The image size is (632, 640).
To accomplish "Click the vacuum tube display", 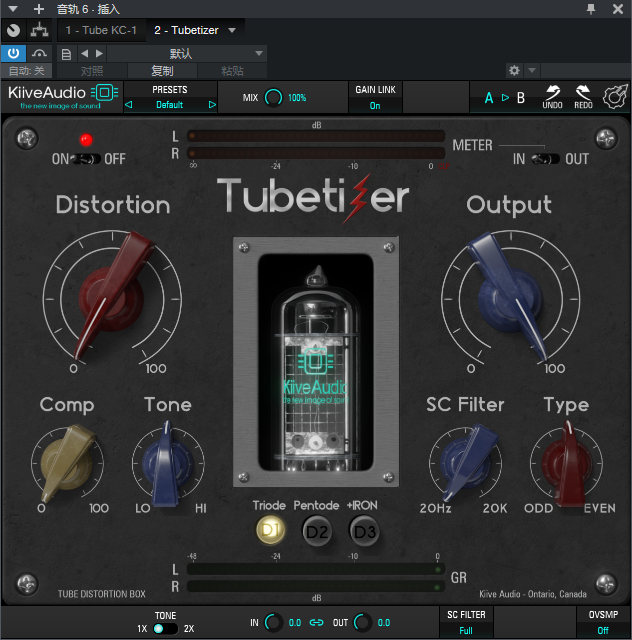I will 316,362.
